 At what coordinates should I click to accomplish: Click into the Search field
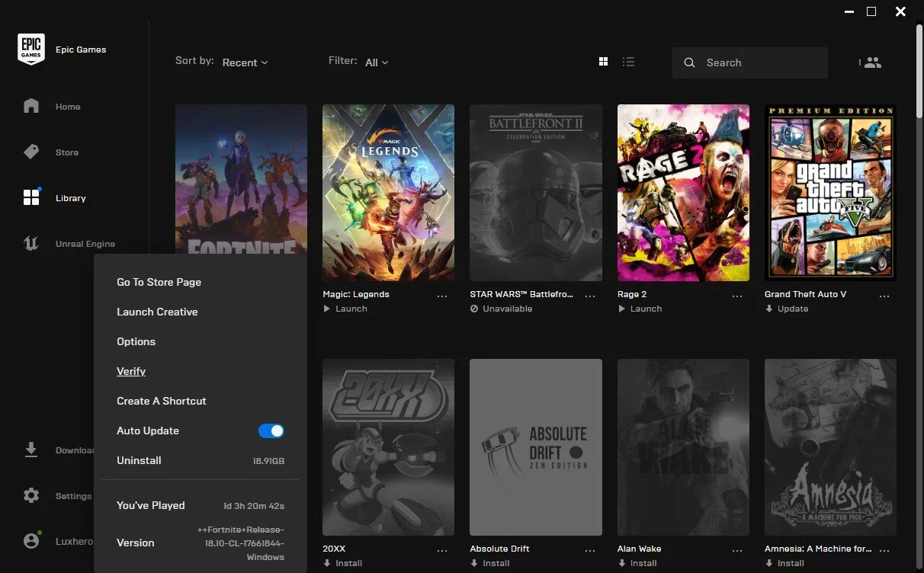point(750,62)
